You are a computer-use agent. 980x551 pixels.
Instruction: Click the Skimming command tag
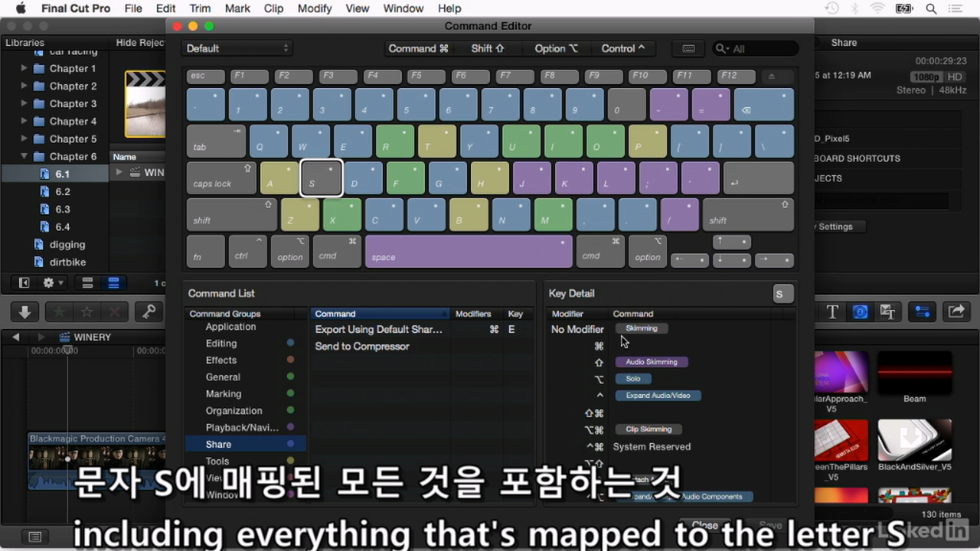(x=642, y=328)
